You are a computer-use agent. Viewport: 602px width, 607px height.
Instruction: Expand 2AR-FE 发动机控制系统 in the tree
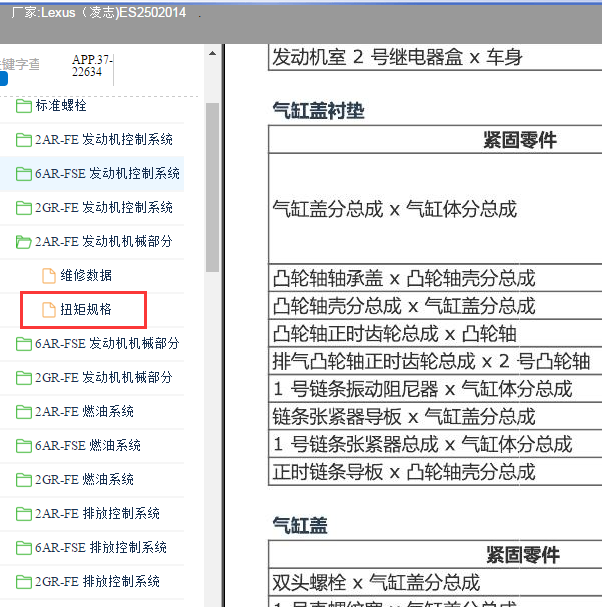[x=104, y=139]
